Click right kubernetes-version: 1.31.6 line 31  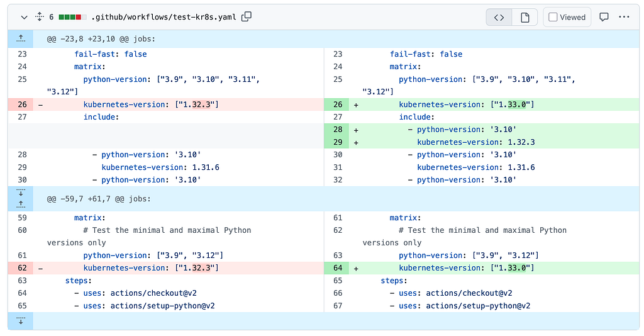coord(476,167)
